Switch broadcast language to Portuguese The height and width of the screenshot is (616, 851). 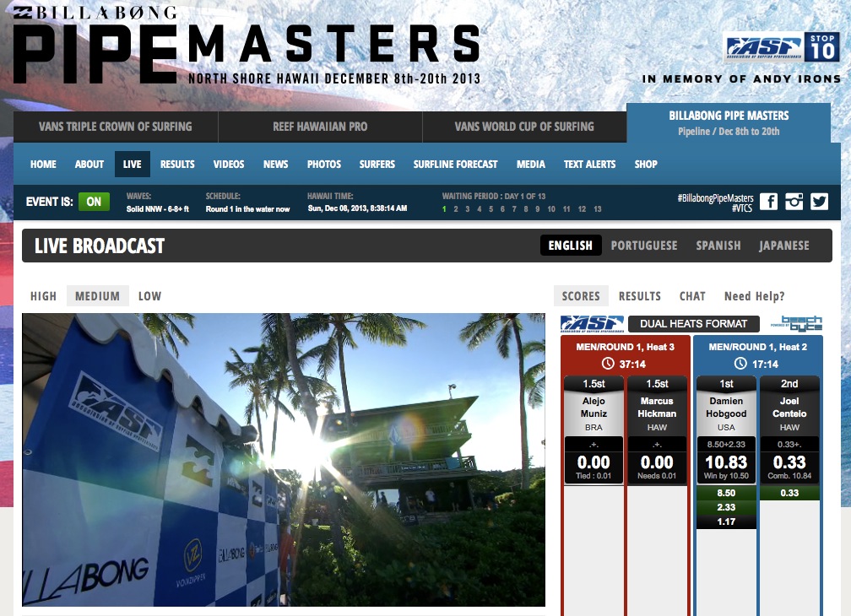pos(644,246)
